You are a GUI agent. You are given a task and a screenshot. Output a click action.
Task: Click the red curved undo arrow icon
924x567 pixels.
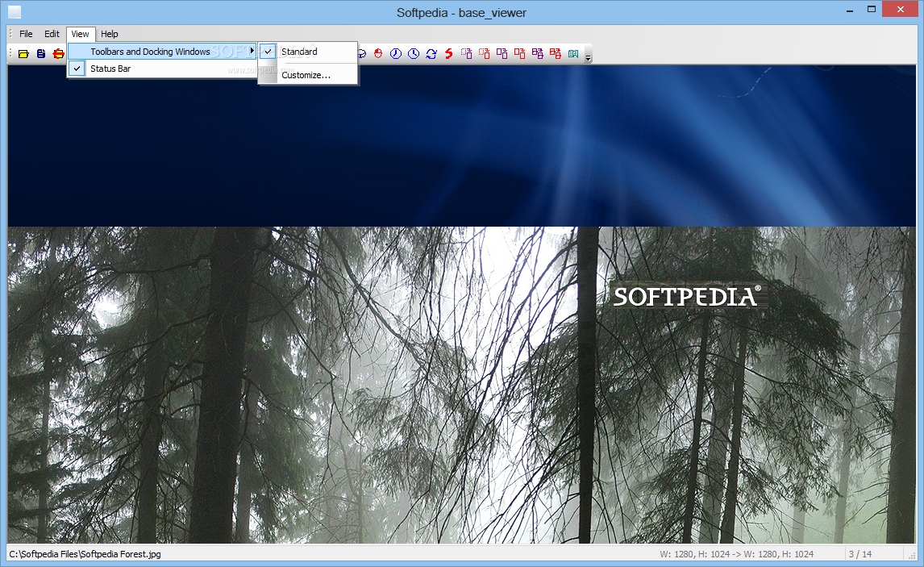coord(449,53)
